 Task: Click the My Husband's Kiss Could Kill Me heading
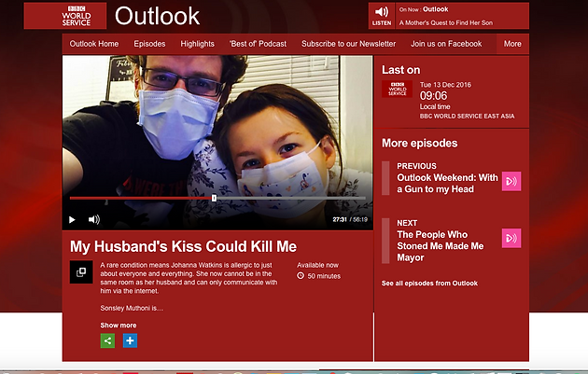(183, 246)
